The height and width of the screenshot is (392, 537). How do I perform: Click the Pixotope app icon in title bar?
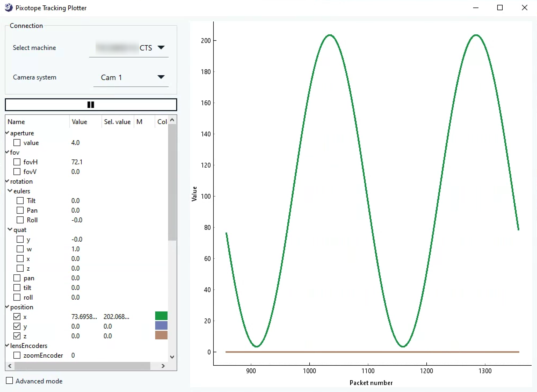click(x=9, y=8)
